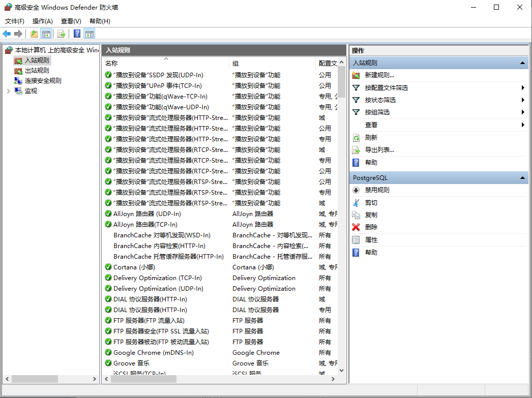
Task: Select rule BranchCache 内容检索(HTTP-In)
Action: coord(160,246)
